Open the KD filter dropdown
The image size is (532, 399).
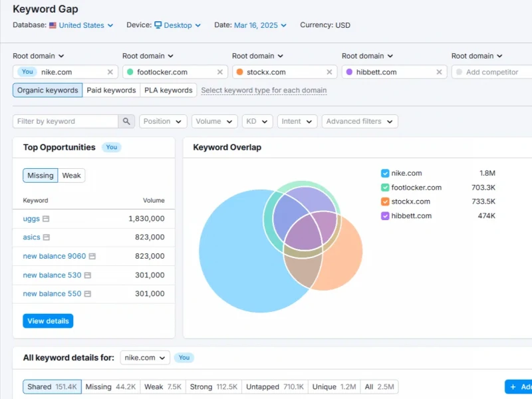[257, 121]
